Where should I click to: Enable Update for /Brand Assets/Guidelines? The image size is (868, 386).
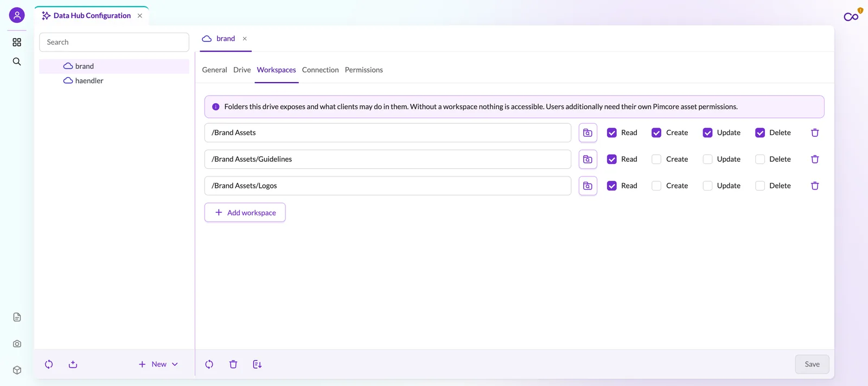(707, 160)
